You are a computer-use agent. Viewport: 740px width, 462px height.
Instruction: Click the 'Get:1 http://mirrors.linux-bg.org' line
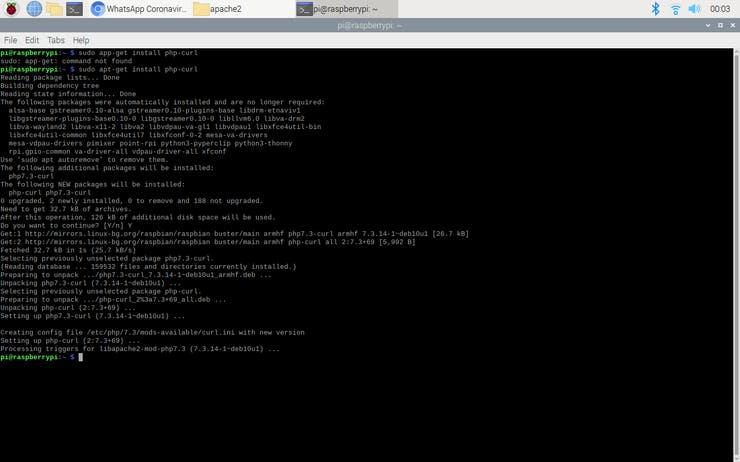coord(235,234)
